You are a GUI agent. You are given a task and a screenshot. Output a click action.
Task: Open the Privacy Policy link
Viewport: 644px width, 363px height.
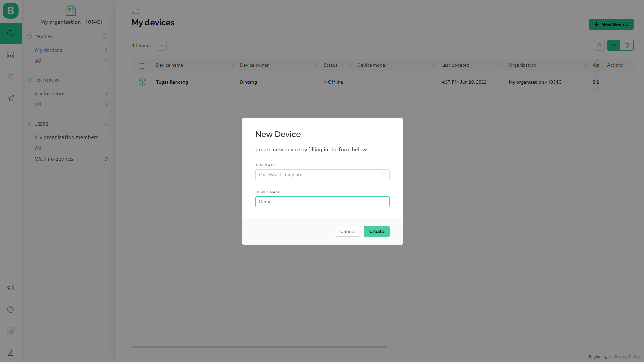click(x=627, y=357)
